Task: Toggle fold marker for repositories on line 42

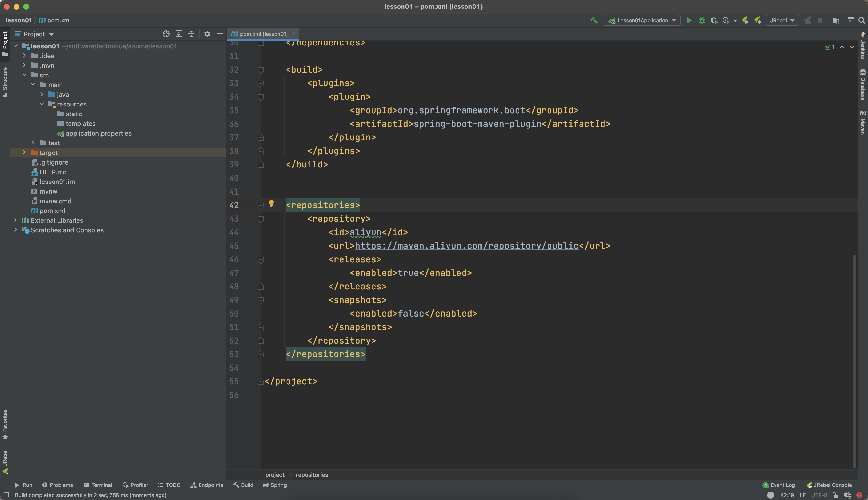Action: [261, 205]
